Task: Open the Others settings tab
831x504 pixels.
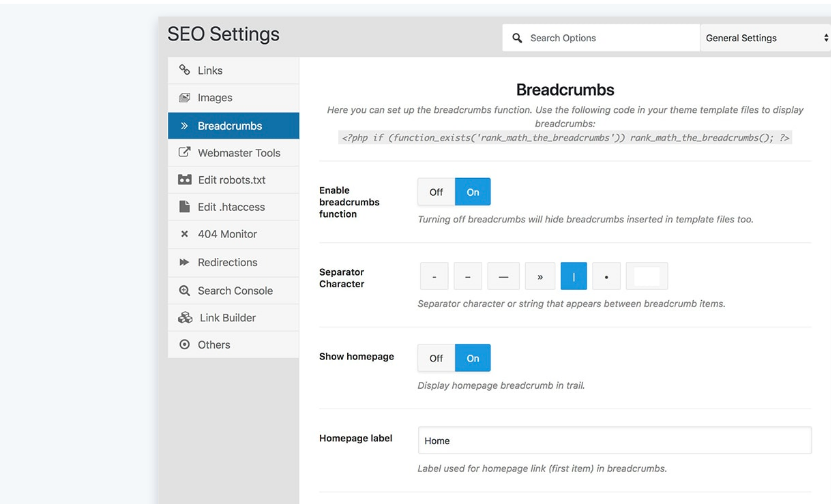Action: [x=234, y=344]
